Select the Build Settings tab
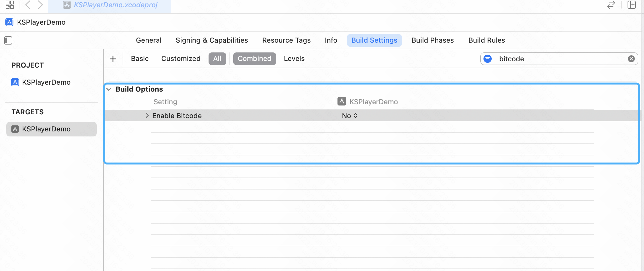Screen dimensions: 644x271 pos(374,40)
